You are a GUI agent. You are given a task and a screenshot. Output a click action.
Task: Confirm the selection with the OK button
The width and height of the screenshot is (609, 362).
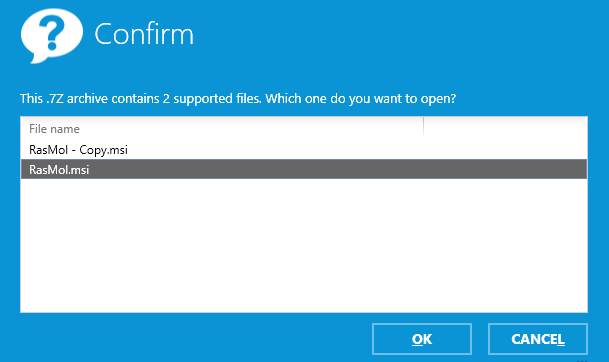point(422,339)
